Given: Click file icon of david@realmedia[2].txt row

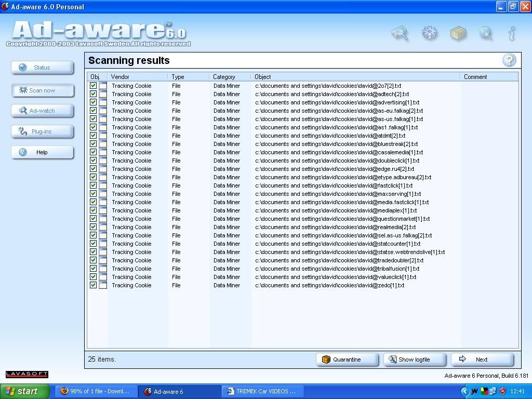Looking at the screenshot, I should pyautogui.click(x=103, y=227).
